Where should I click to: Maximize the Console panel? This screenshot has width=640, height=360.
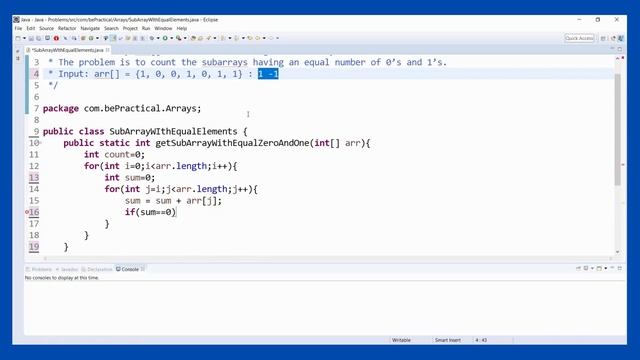620,268
